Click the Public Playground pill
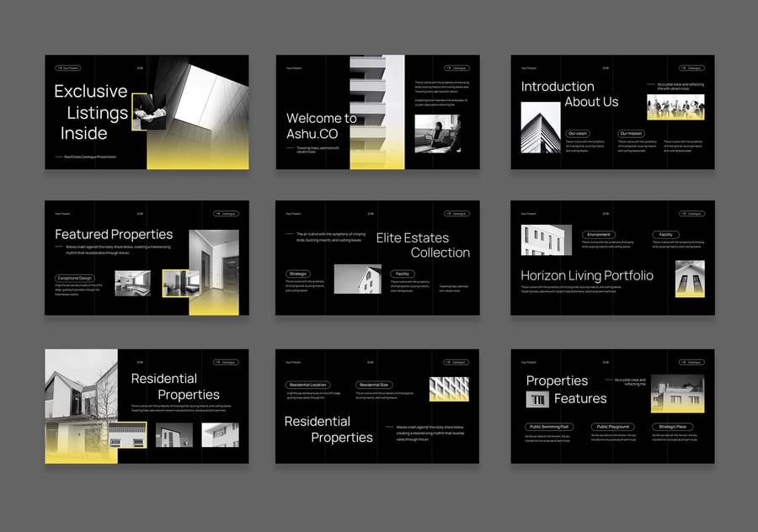The width and height of the screenshot is (758, 532). [x=612, y=427]
